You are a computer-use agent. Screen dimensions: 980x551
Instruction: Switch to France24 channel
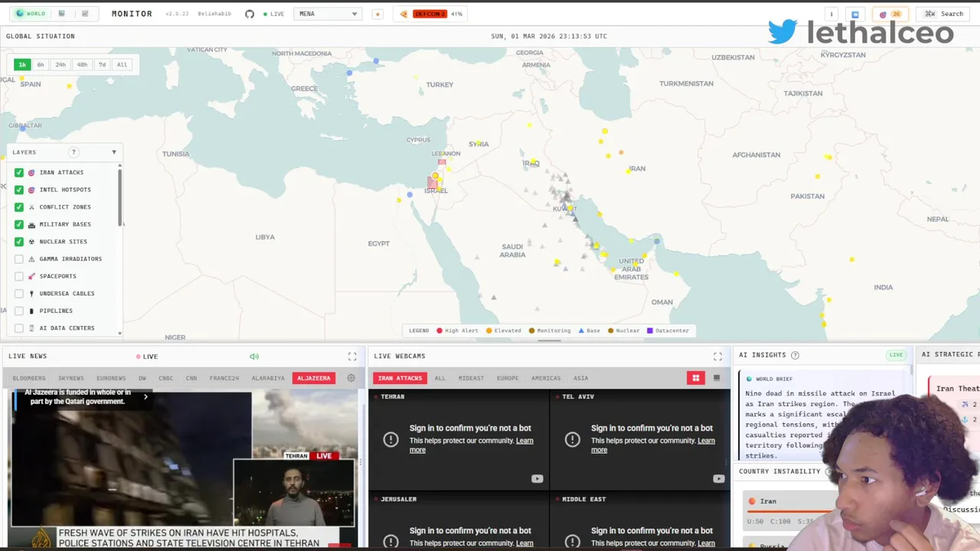click(224, 378)
